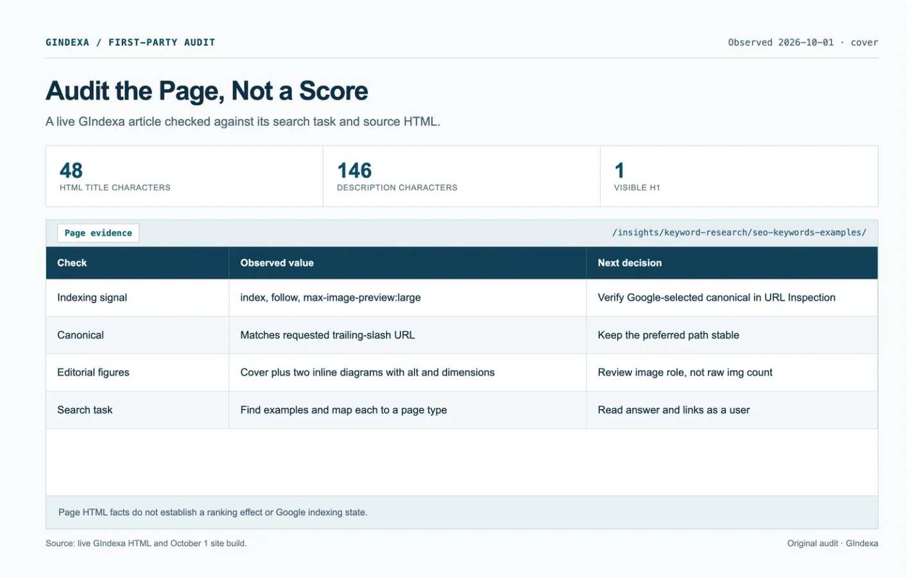This screenshot has width=924, height=578.
Task: Click the subtitle about live GIndexa article
Action: 243,121
